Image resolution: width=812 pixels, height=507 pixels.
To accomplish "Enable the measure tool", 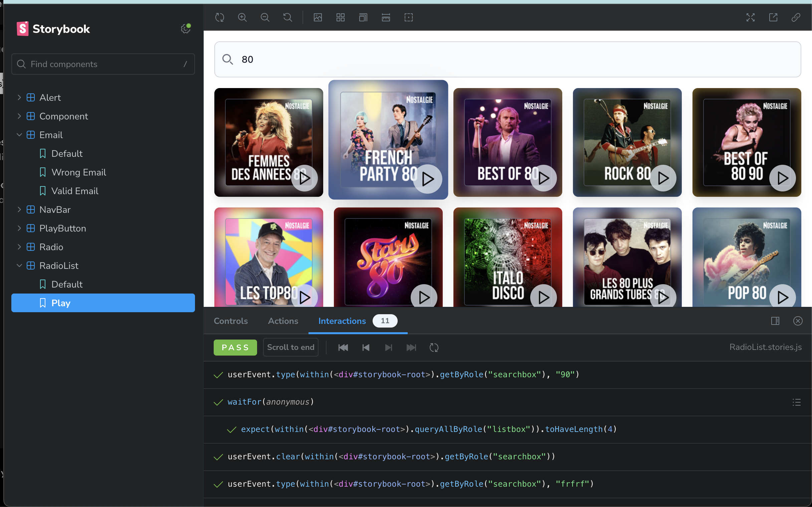I will (x=386, y=17).
